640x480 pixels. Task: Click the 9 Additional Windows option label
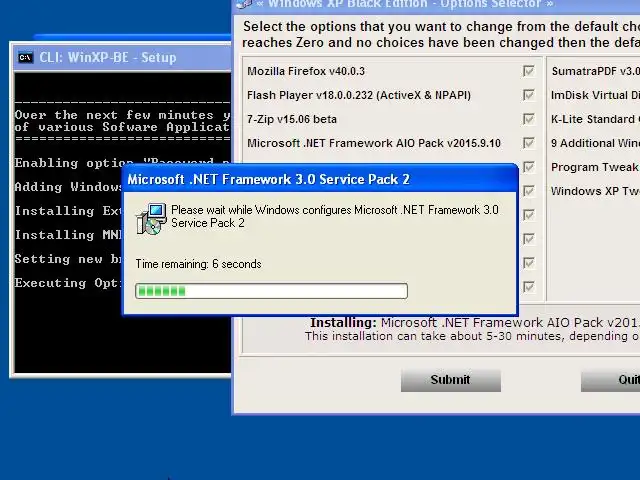(x=596, y=143)
